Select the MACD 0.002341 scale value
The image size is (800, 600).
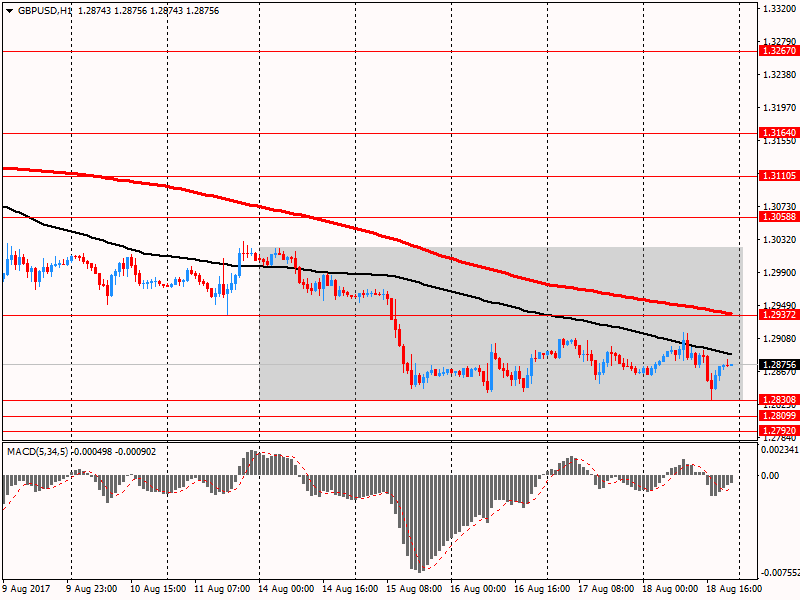pyautogui.click(x=780, y=449)
